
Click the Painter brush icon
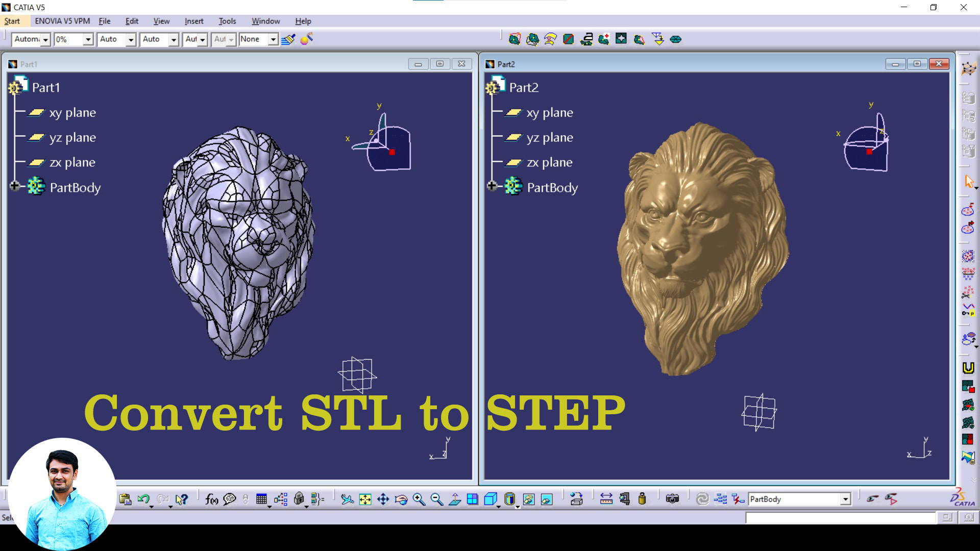(288, 39)
